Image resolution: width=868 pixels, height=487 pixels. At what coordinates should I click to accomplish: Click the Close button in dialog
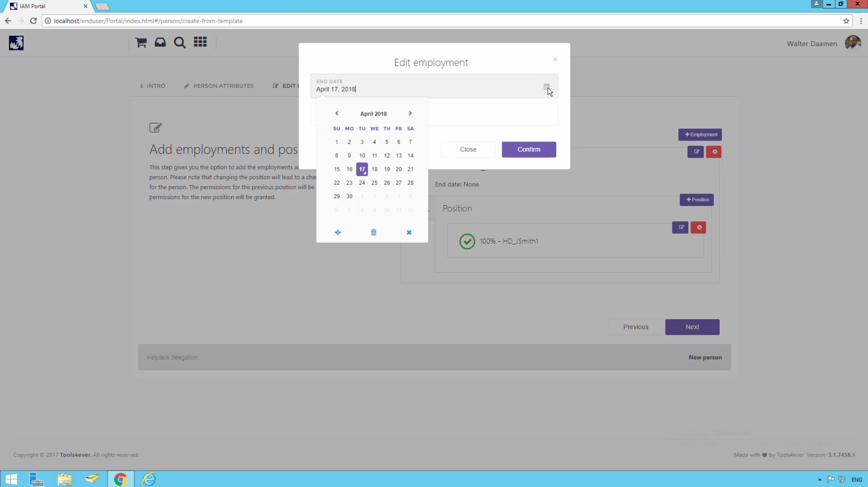coord(468,149)
